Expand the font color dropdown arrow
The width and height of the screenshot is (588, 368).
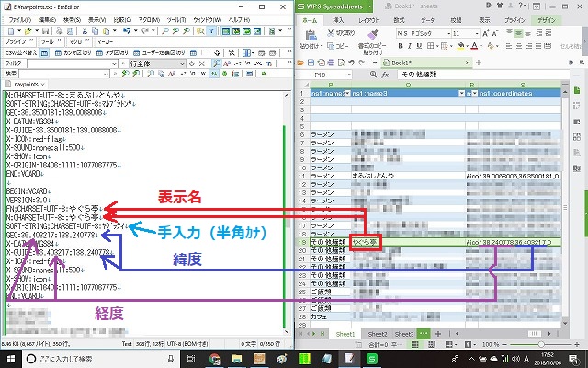481,46
